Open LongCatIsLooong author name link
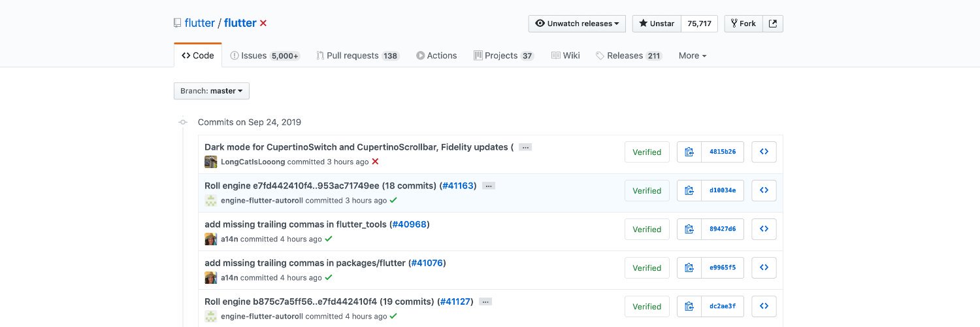 coord(253,162)
